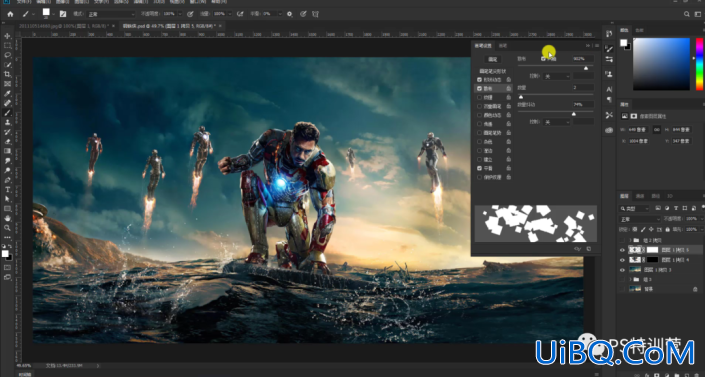Toggle the Shape Dynamics checkbox in Brush Settings
Image resolution: width=705 pixels, height=377 pixels.
coord(479,80)
